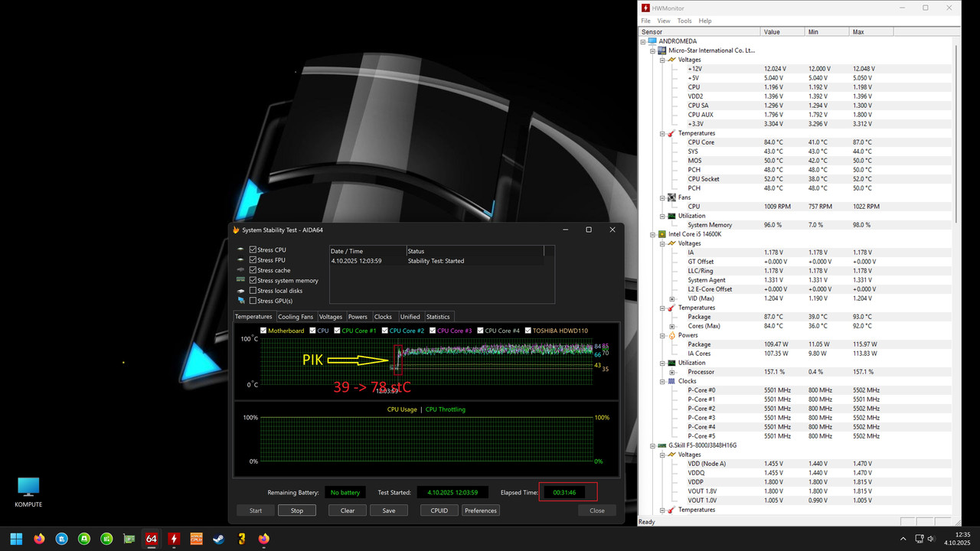Open AIDA64 Preferences
This screenshot has width=980, height=551.
click(481, 510)
